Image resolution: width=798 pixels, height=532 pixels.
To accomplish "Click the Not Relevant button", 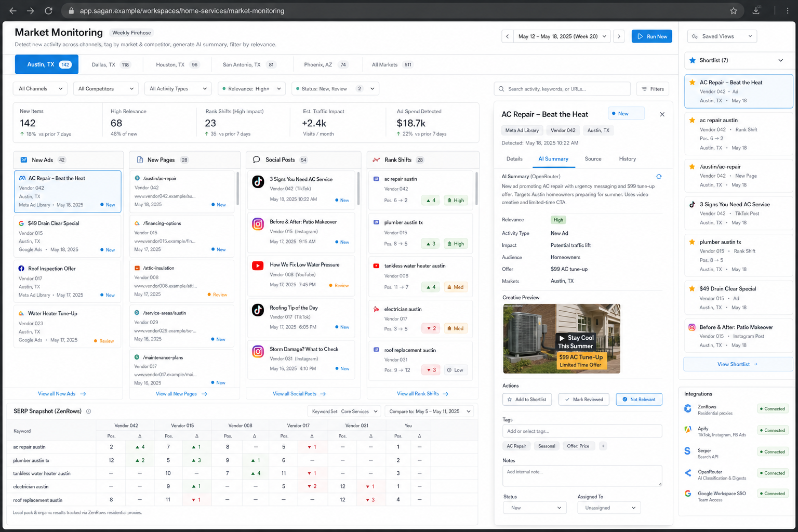I will pos(639,400).
